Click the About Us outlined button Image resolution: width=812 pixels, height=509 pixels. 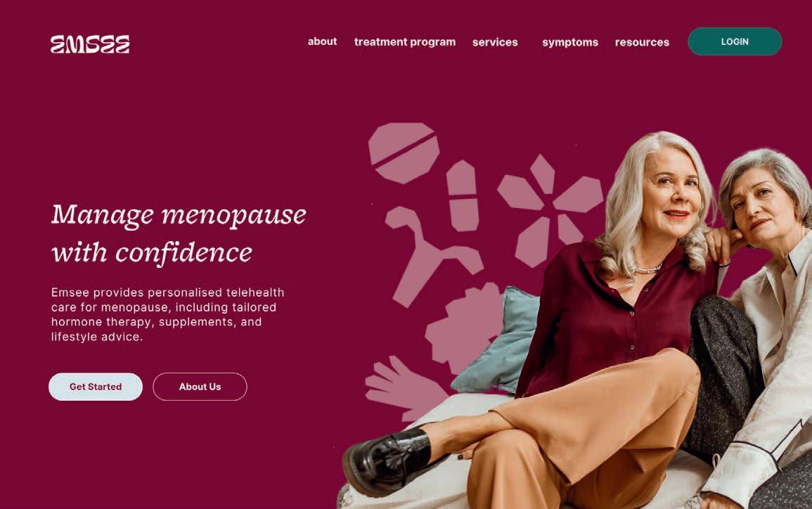coord(200,386)
